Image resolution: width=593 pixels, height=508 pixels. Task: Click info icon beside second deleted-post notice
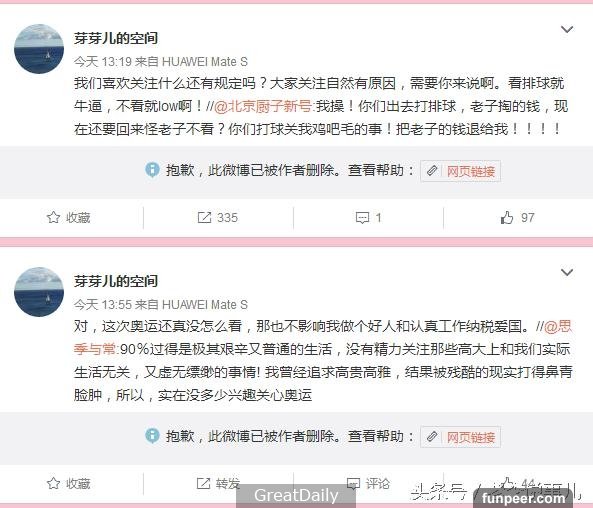152,436
